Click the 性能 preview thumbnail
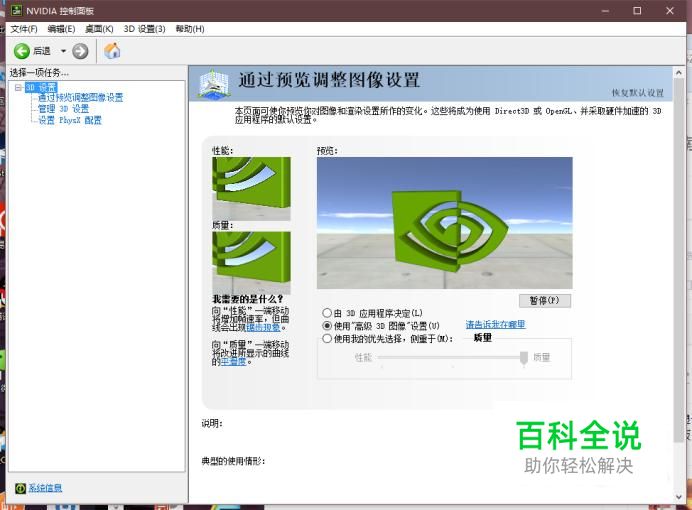692x510 pixels. click(252, 188)
